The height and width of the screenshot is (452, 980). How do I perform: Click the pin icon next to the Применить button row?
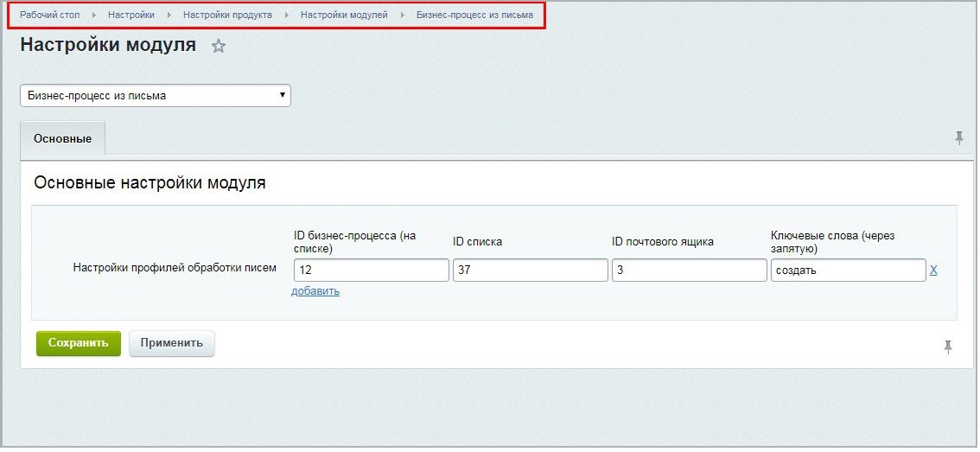pyautogui.click(x=948, y=347)
